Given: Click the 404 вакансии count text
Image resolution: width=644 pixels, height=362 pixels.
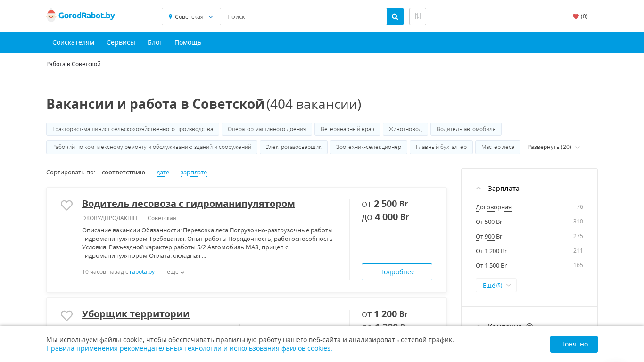Looking at the screenshot, I should tap(314, 104).
